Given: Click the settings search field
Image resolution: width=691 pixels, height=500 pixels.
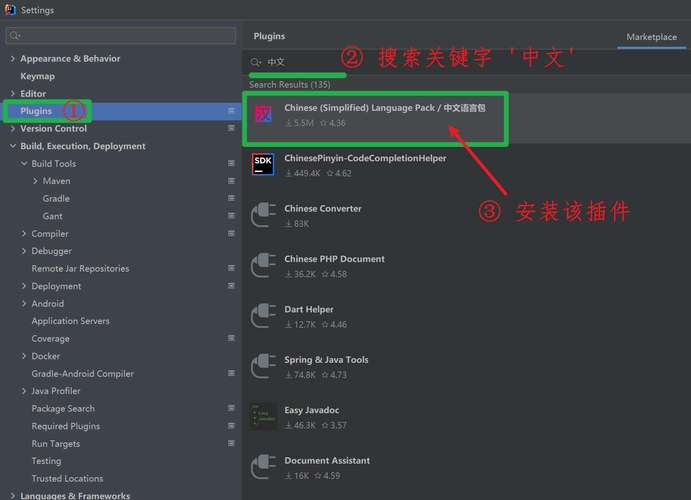Looking at the screenshot, I should click(x=121, y=35).
